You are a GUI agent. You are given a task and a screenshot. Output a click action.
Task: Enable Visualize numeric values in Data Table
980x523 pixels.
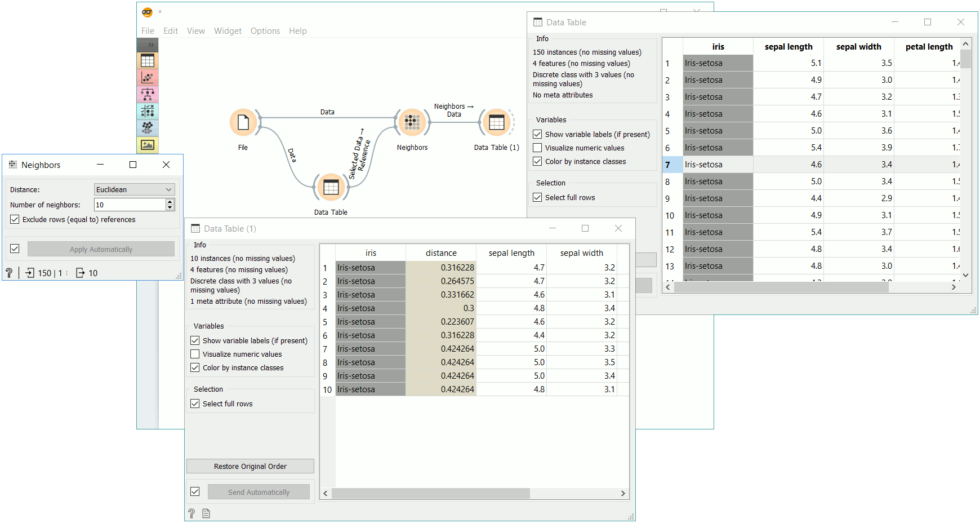coord(537,148)
